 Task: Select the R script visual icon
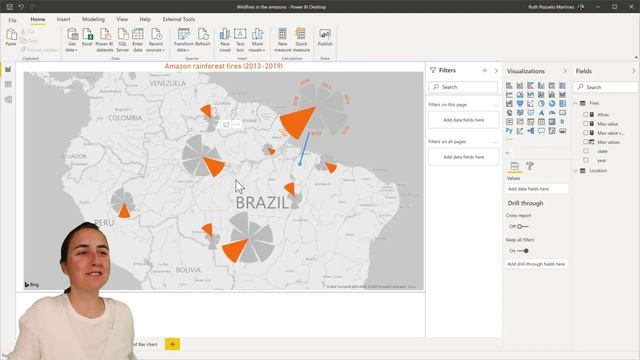562,122
